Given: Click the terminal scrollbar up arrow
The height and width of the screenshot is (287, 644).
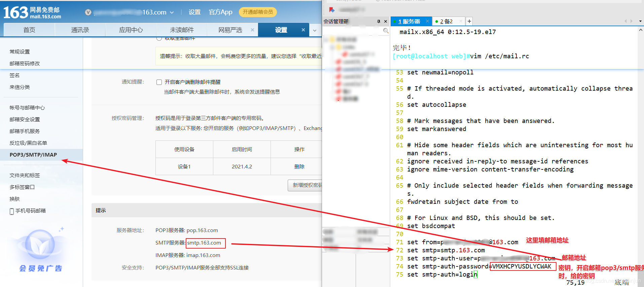Looking at the screenshot, I should click(641, 30).
